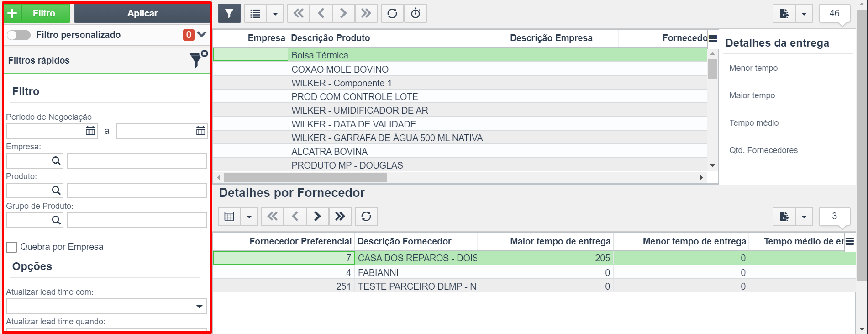Click the page scroll down arrow
Screen dimensions: 868x334
[x=862, y=329]
